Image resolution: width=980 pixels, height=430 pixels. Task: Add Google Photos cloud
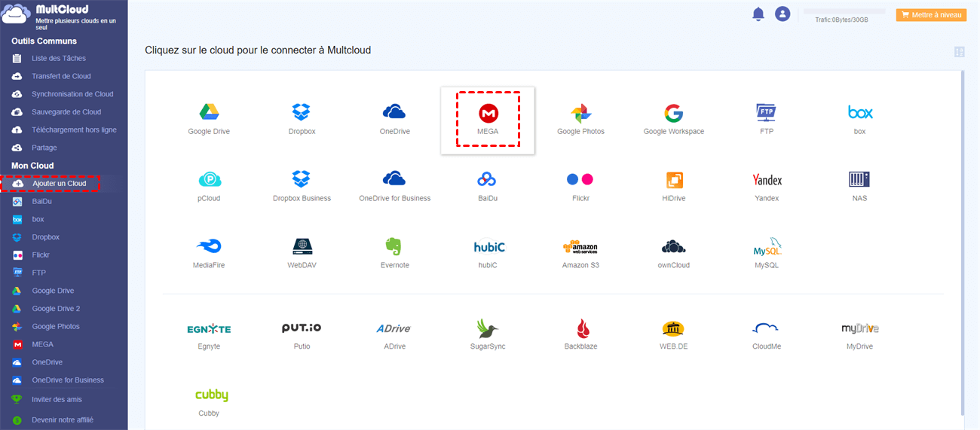tap(580, 113)
